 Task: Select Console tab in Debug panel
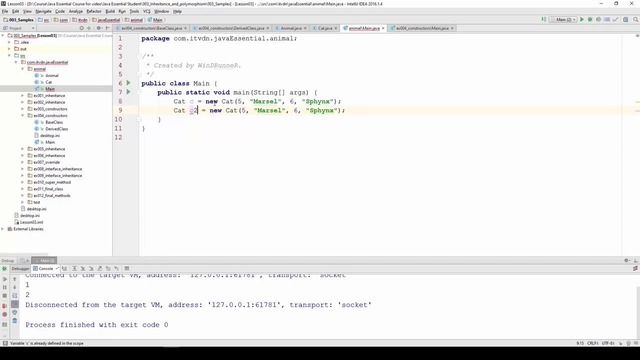coord(45,269)
